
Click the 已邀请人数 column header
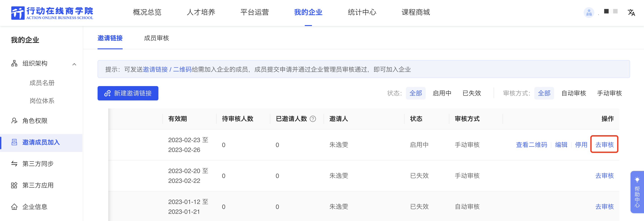click(291, 119)
